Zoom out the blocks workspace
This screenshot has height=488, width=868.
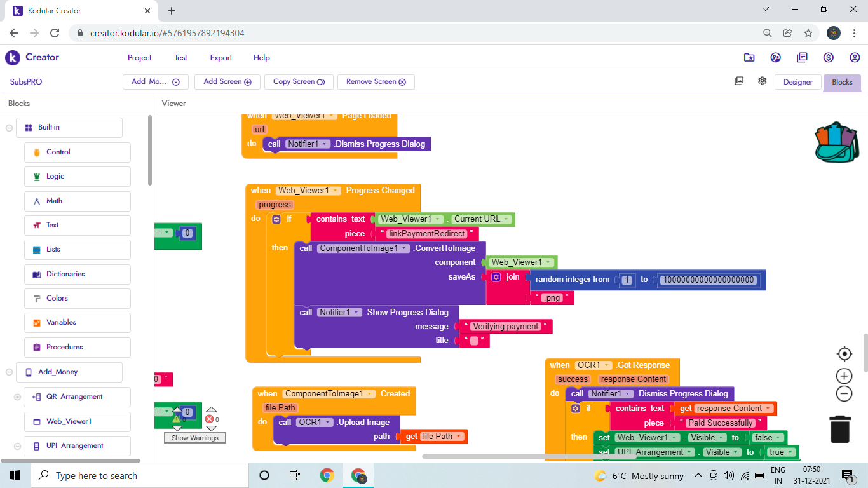tap(844, 394)
